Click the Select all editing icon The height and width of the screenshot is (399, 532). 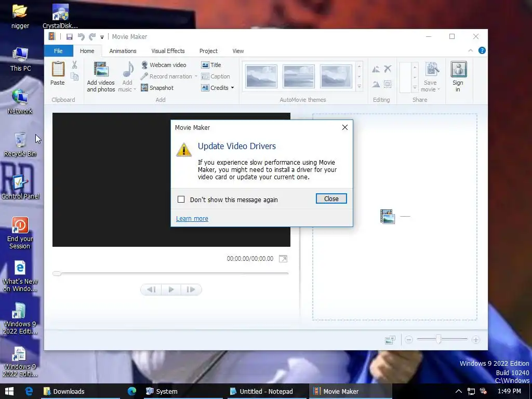click(388, 84)
